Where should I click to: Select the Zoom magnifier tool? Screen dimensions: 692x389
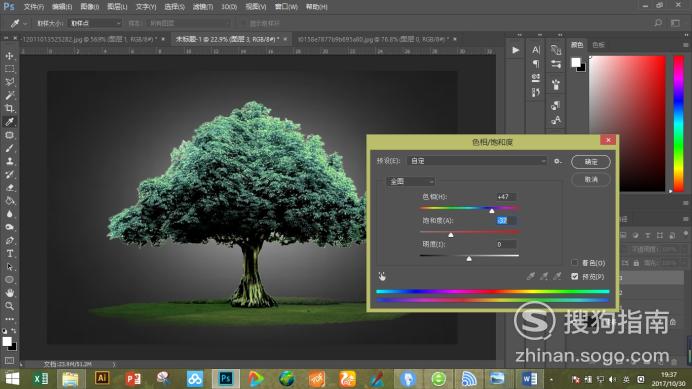[x=9, y=306]
